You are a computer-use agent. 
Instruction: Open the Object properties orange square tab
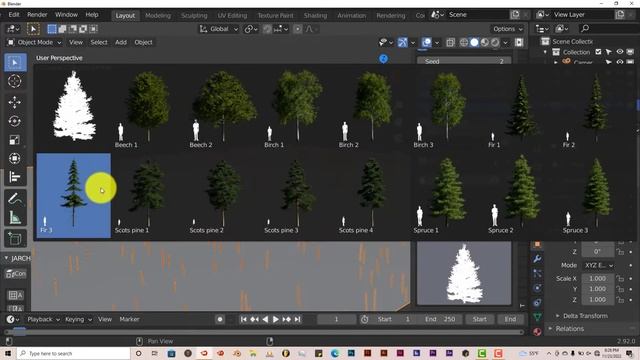click(537, 244)
